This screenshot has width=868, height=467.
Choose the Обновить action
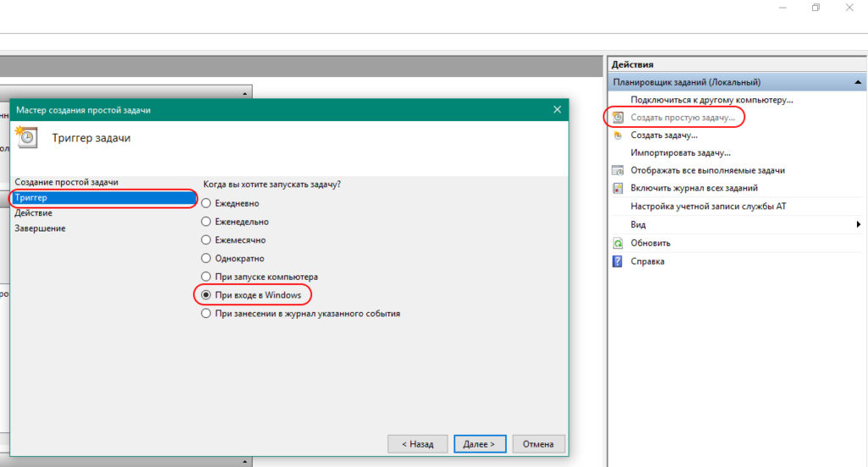point(650,243)
